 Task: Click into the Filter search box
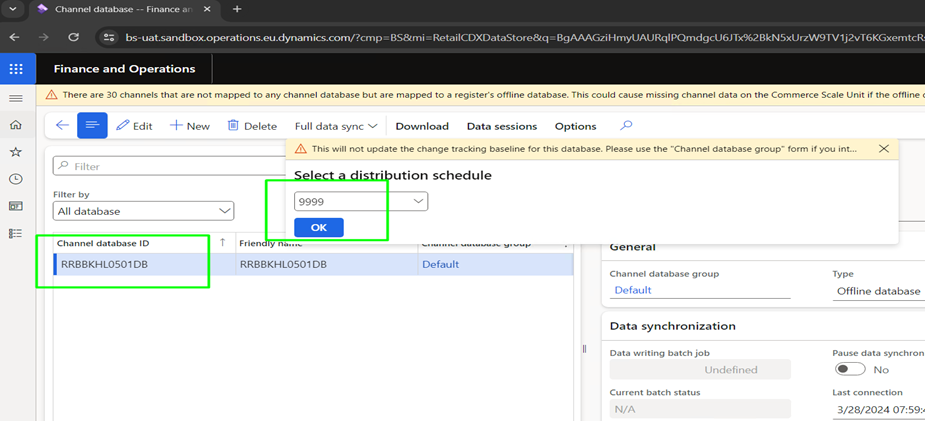[168, 166]
